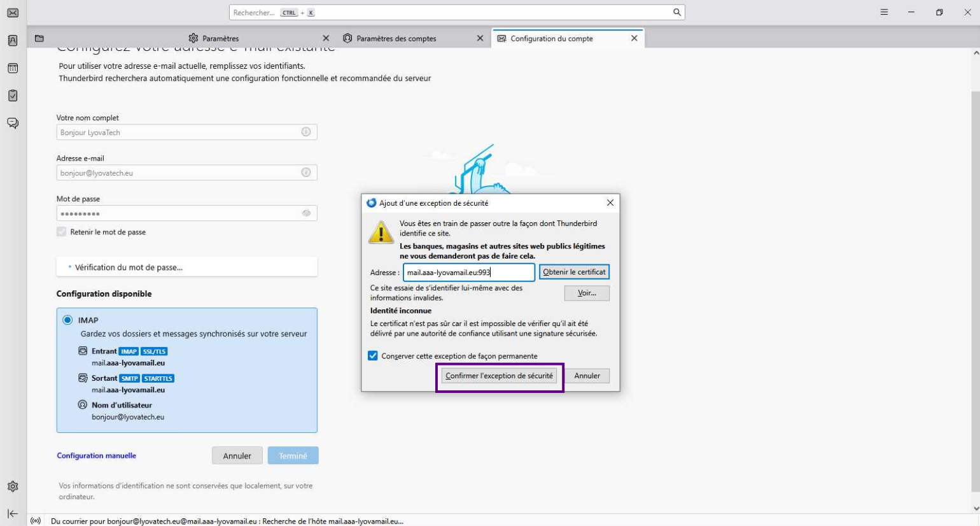Click Annuler in the exception dialog
This screenshot has width=980, height=526.
(x=587, y=376)
